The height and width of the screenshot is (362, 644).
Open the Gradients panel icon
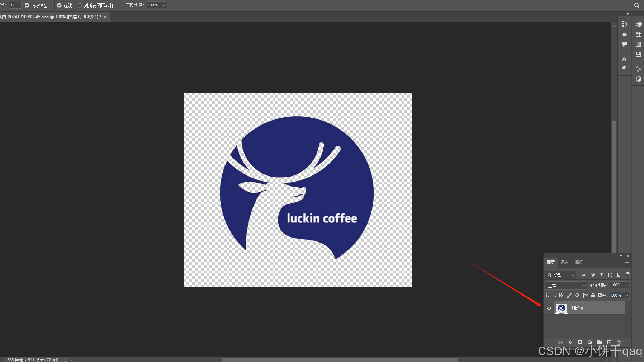tap(639, 44)
